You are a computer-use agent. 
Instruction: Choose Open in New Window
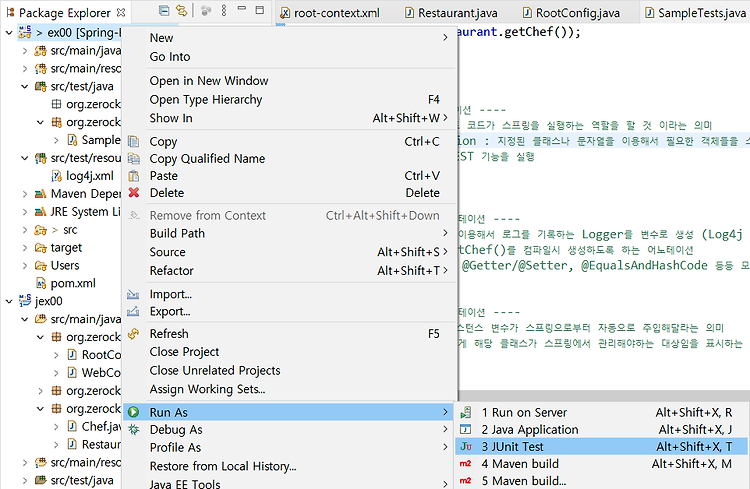click(x=290, y=80)
